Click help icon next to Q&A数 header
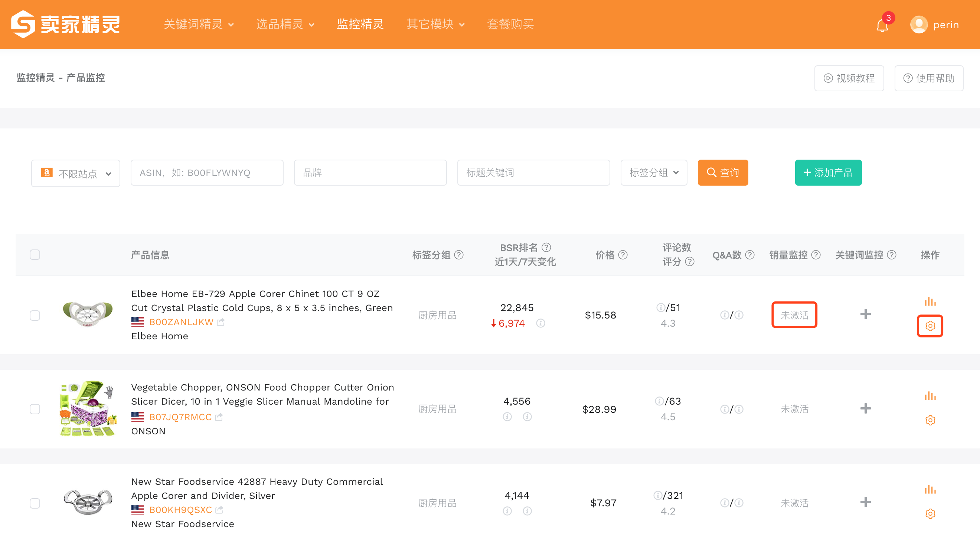 click(750, 255)
